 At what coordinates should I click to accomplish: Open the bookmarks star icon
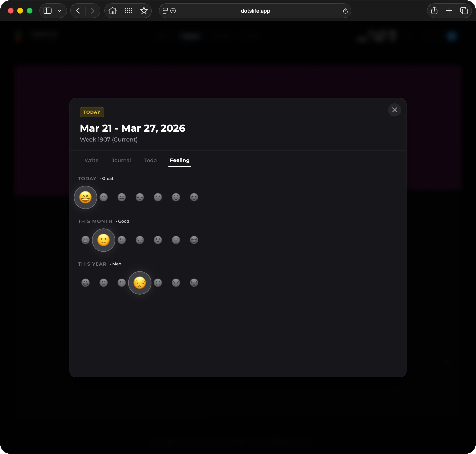click(144, 11)
